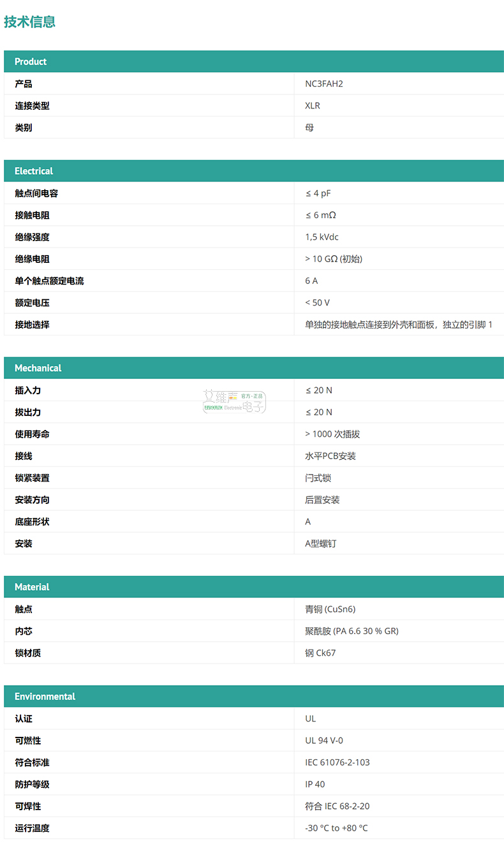Click the 安装 row label
Viewport: 504px width, 844px height.
pos(24,544)
